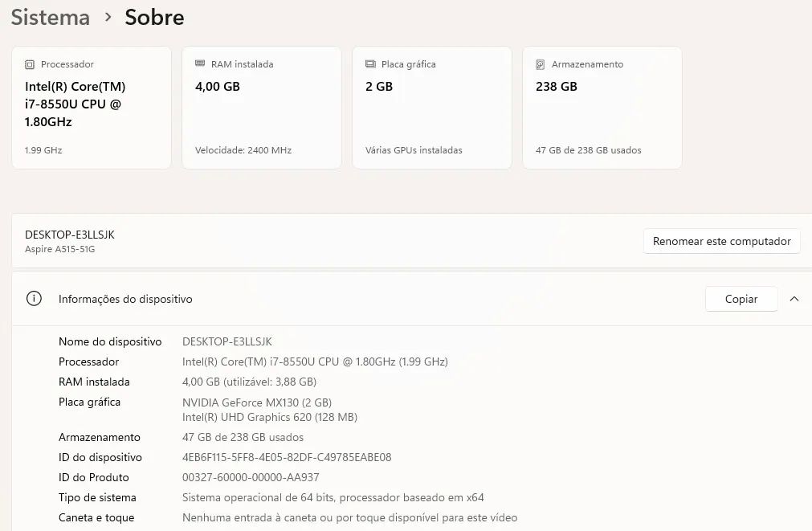Open the Placa gráfica 2 GB card
812x531 pixels.
pyautogui.click(x=432, y=108)
